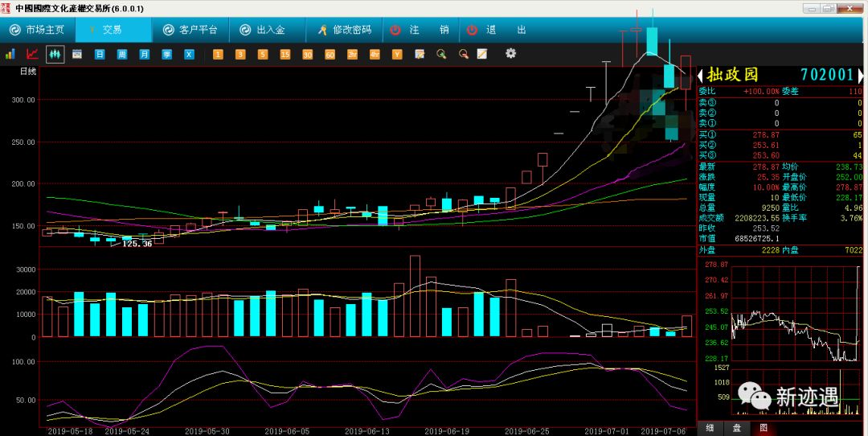This screenshot has height=436, width=868.
Task: Click the product name 拙政园
Action: [732, 75]
